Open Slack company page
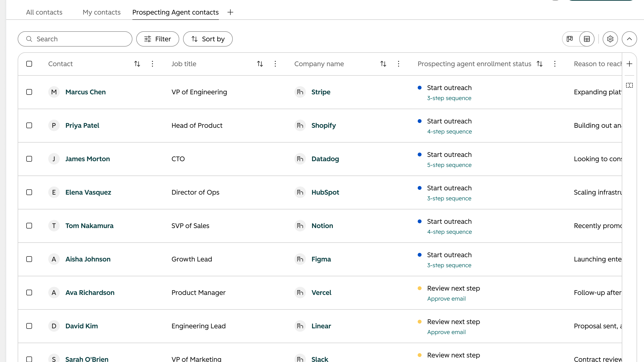Image resolution: width=644 pixels, height=362 pixels. [320, 359]
